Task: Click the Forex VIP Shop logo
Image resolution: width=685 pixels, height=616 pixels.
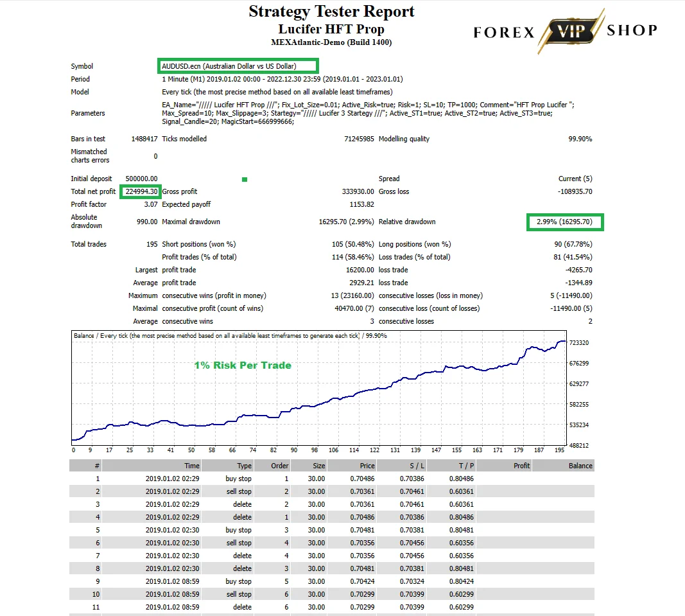Action: pyautogui.click(x=566, y=31)
